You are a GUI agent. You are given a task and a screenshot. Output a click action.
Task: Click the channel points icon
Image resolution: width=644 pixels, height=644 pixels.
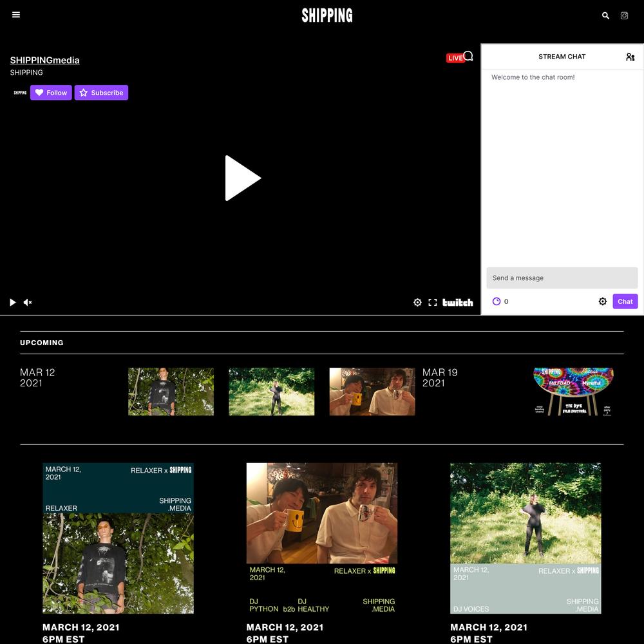pyautogui.click(x=496, y=301)
